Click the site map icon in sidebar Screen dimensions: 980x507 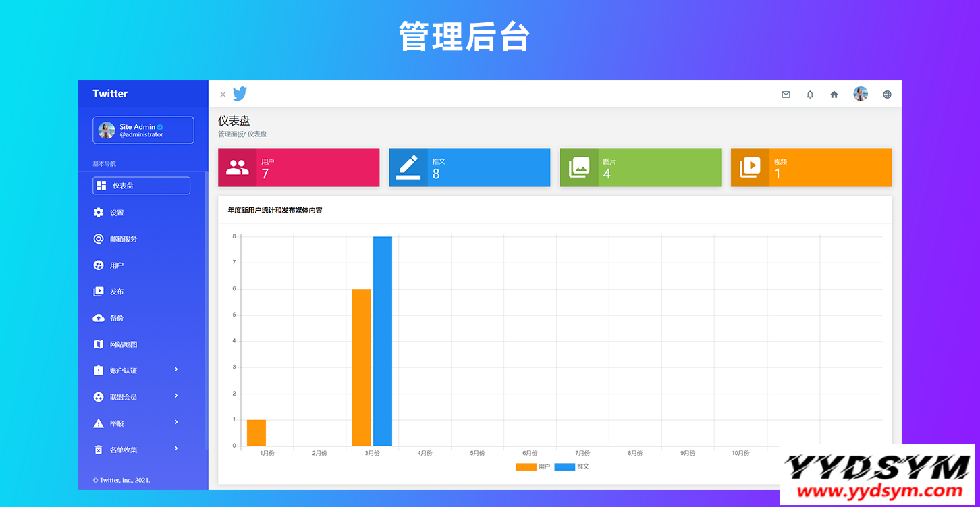click(x=99, y=344)
